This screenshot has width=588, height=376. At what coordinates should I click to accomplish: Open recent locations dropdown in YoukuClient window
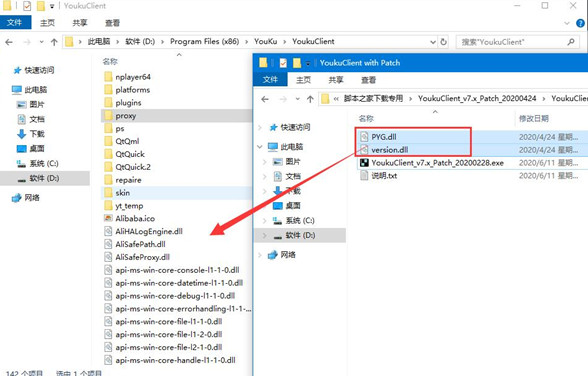pyautogui.click(x=41, y=42)
